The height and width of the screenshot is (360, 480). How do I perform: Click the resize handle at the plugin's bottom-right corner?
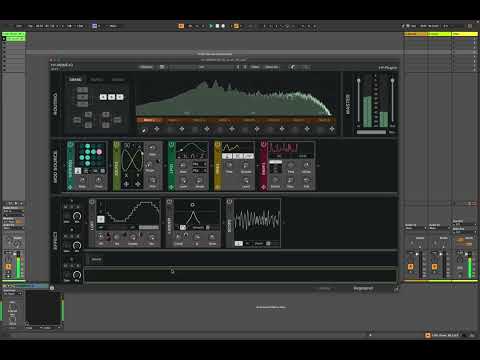396,289
